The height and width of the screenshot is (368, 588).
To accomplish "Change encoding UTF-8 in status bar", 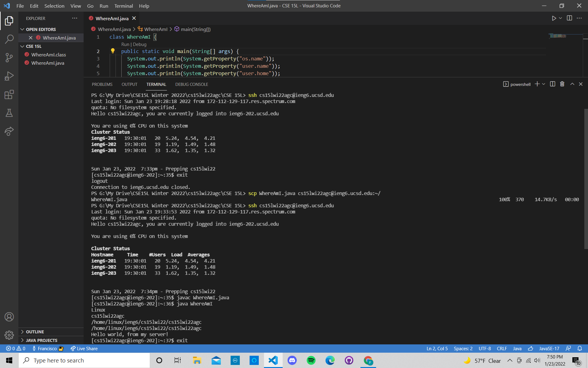I will tap(484, 348).
